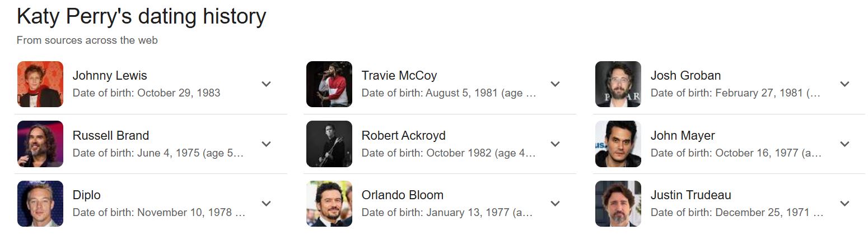The height and width of the screenshot is (234, 868).
Task: Expand the Josh Groban entry chevron
Action: click(x=844, y=84)
